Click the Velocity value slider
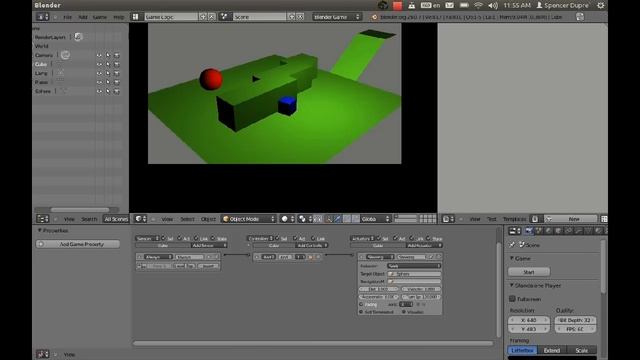Screen dimensions: 640x360 (420, 289)
